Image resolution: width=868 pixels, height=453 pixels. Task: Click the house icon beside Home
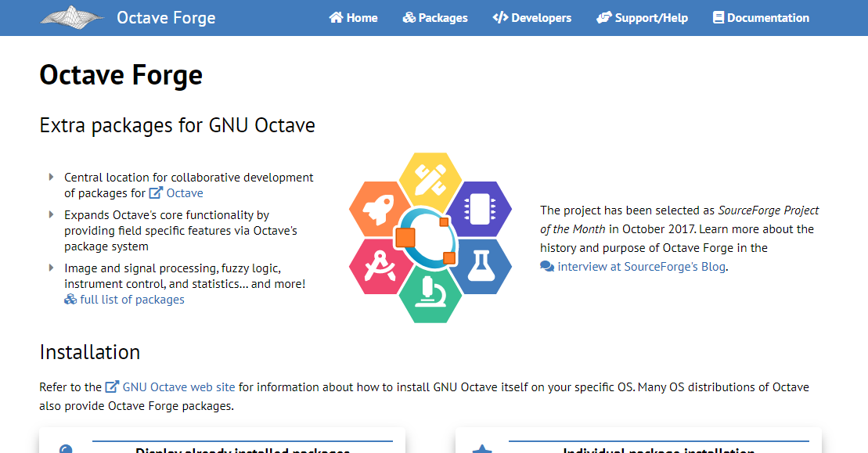336,18
